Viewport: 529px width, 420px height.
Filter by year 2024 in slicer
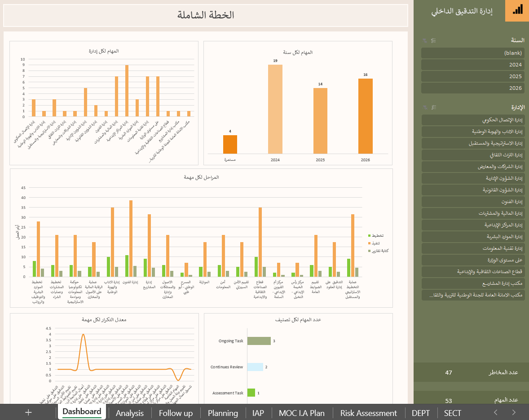[x=473, y=65]
